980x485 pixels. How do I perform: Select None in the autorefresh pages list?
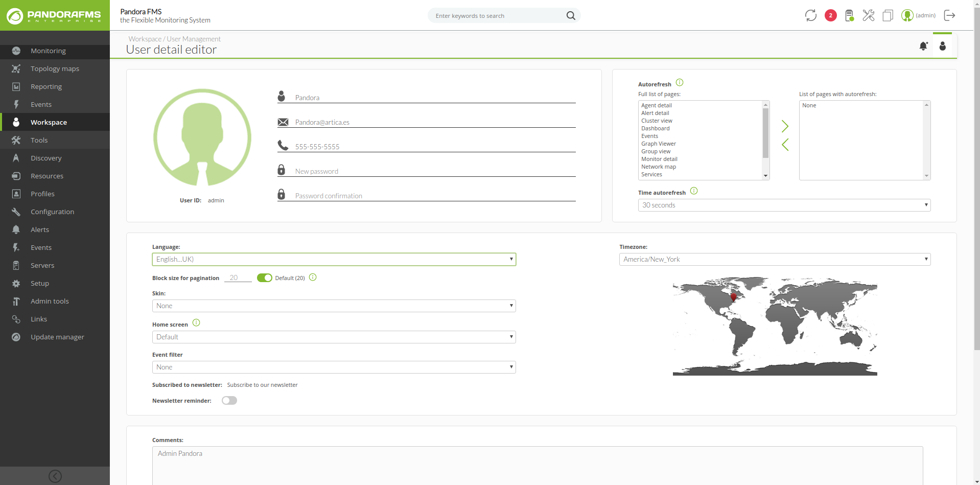point(809,105)
